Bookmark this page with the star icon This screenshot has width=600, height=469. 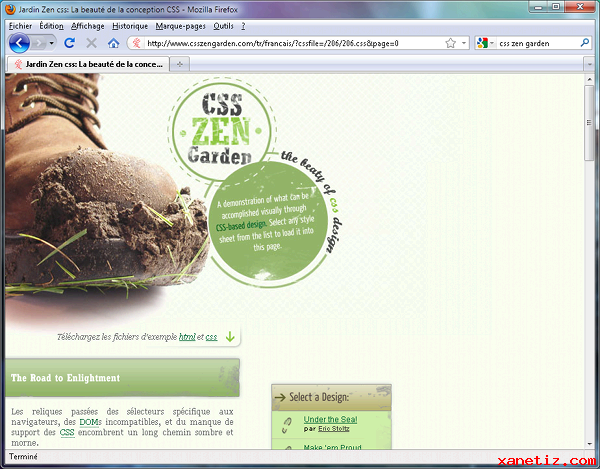click(x=451, y=43)
